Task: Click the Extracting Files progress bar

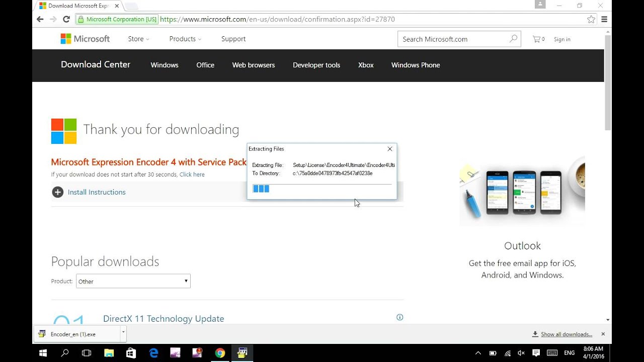Action: [x=322, y=189]
